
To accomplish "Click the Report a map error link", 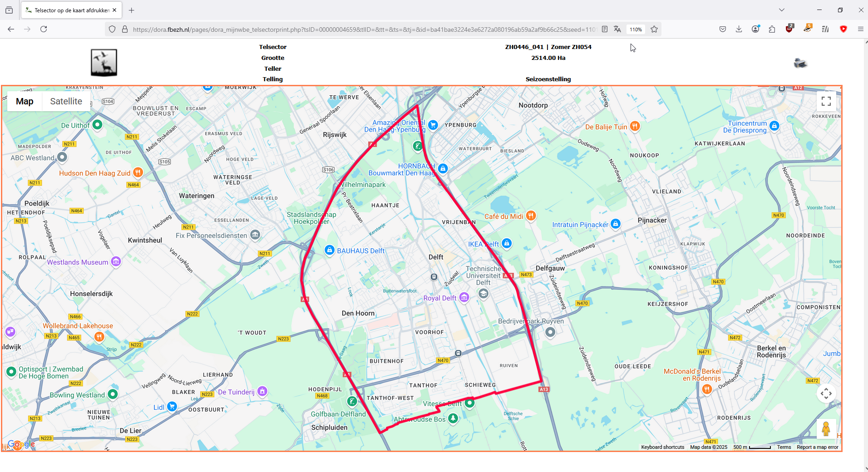I will [818, 447].
